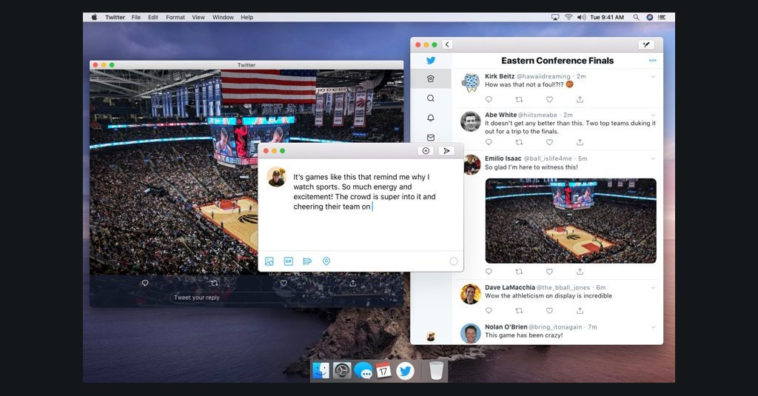758x396 pixels.
Task: Open Spotlight search in menu bar
Action: pyautogui.click(x=636, y=17)
